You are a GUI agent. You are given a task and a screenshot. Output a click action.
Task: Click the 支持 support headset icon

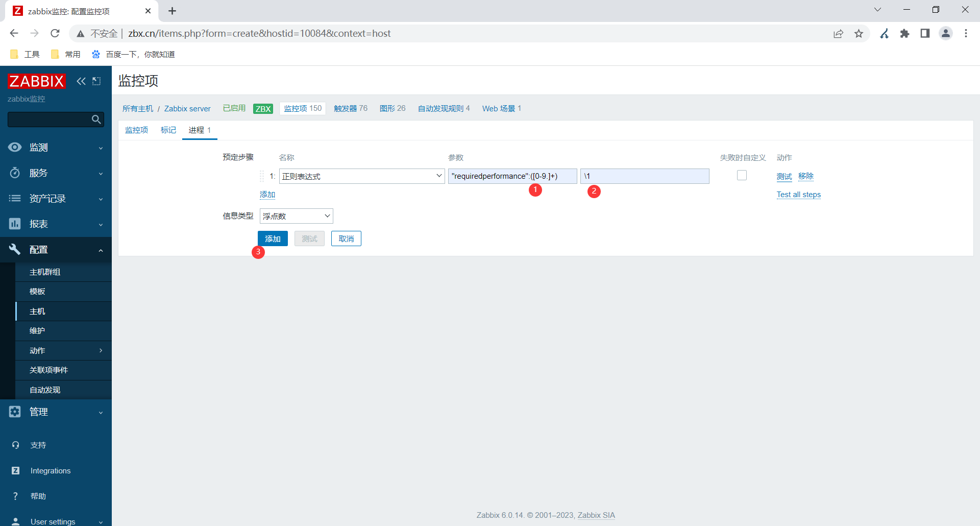click(15, 445)
